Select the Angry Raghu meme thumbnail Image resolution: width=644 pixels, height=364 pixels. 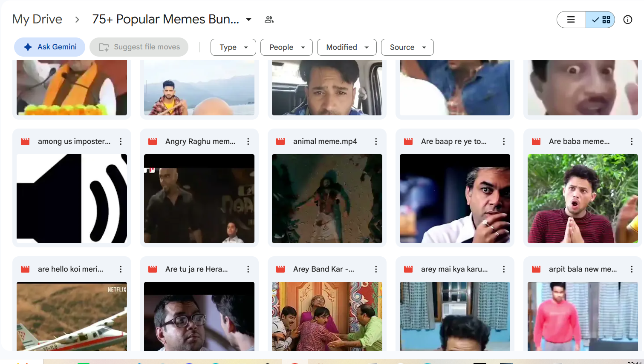(199, 198)
